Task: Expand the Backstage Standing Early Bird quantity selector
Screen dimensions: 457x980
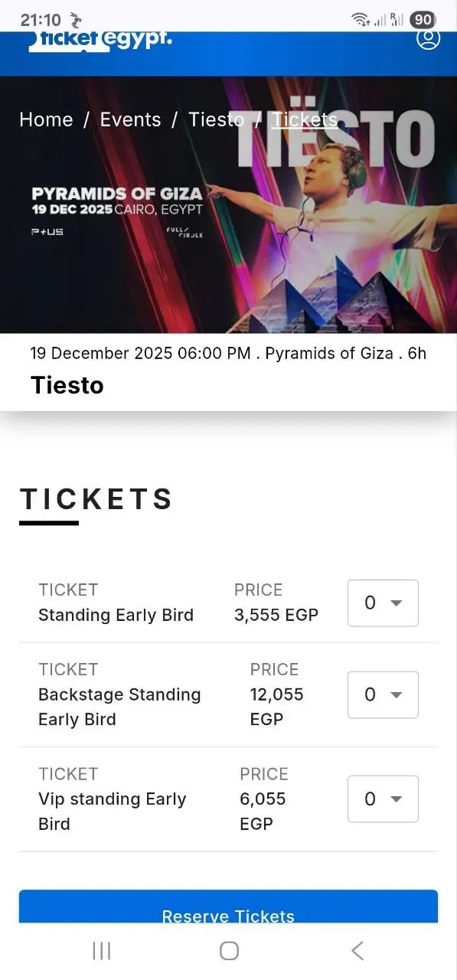Action: click(383, 694)
